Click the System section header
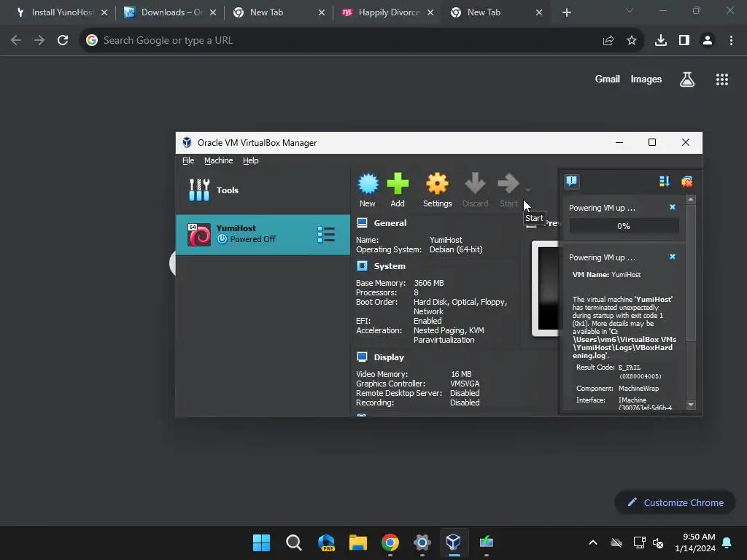This screenshot has width=747, height=560. (x=390, y=266)
